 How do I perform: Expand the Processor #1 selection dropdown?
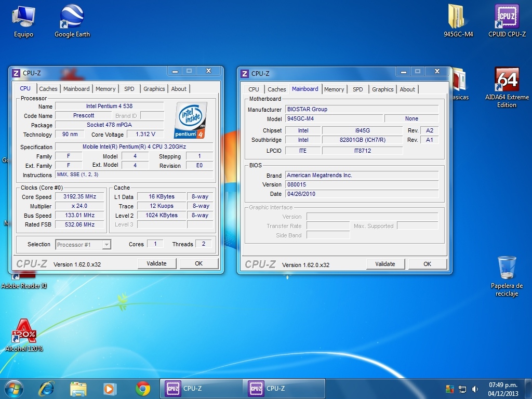pos(106,245)
